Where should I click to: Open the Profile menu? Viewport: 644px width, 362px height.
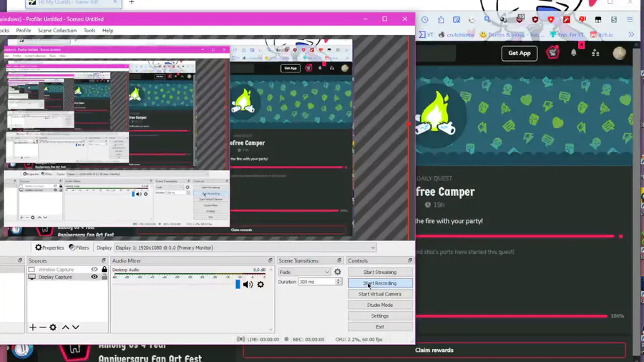(x=24, y=30)
